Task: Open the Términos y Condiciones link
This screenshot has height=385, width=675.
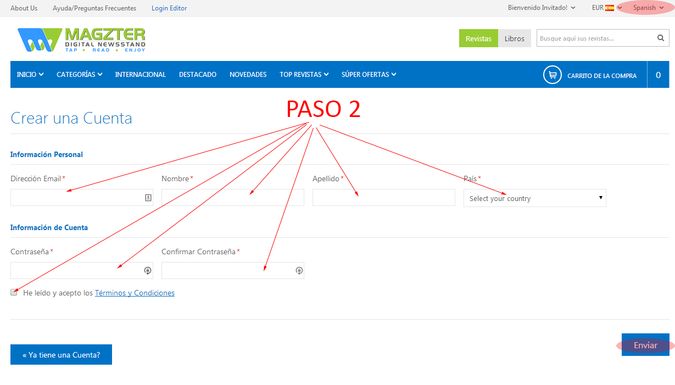Action: pos(135,293)
